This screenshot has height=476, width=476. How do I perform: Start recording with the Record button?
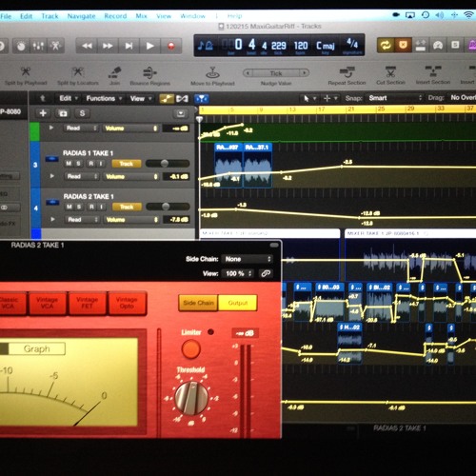tap(171, 47)
